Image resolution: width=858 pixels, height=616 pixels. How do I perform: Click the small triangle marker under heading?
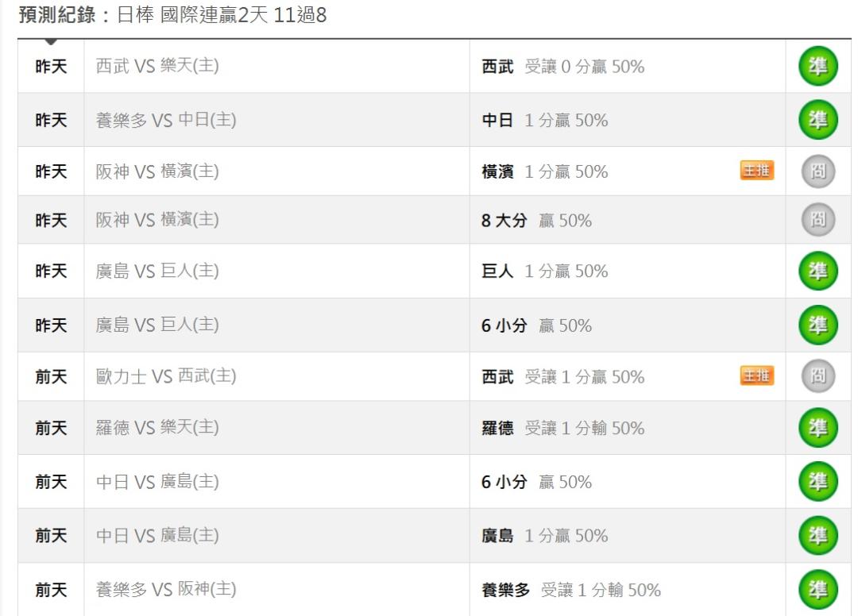[50, 41]
